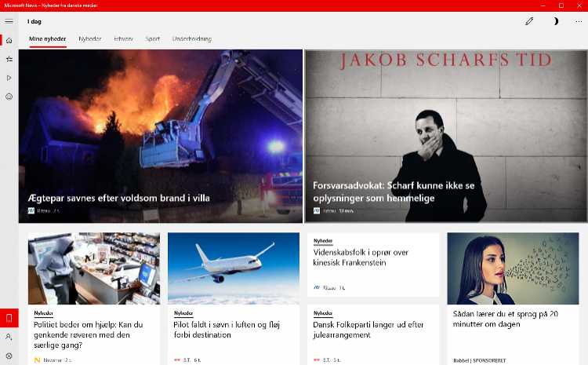
Task: Open headline Videnskabsfolk i oprør over Frankenstein
Action: tap(361, 257)
